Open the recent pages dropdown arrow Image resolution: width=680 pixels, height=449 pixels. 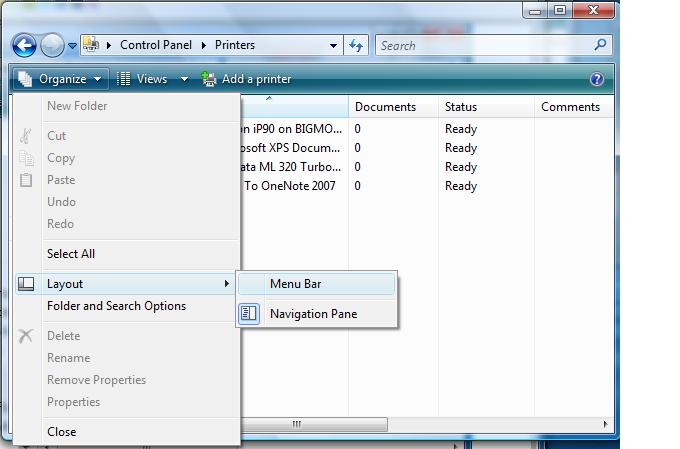pyautogui.click(x=72, y=46)
